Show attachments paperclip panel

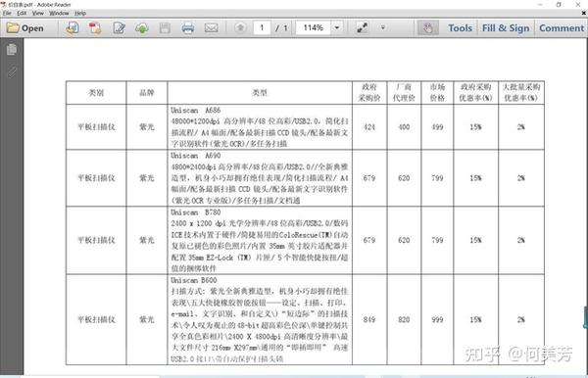12,71
